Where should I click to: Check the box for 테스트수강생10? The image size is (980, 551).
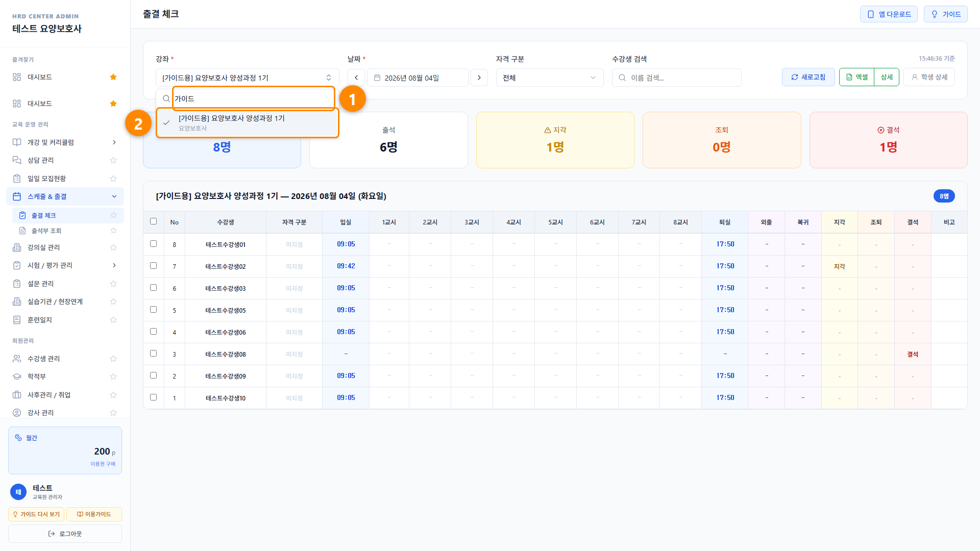point(153,397)
